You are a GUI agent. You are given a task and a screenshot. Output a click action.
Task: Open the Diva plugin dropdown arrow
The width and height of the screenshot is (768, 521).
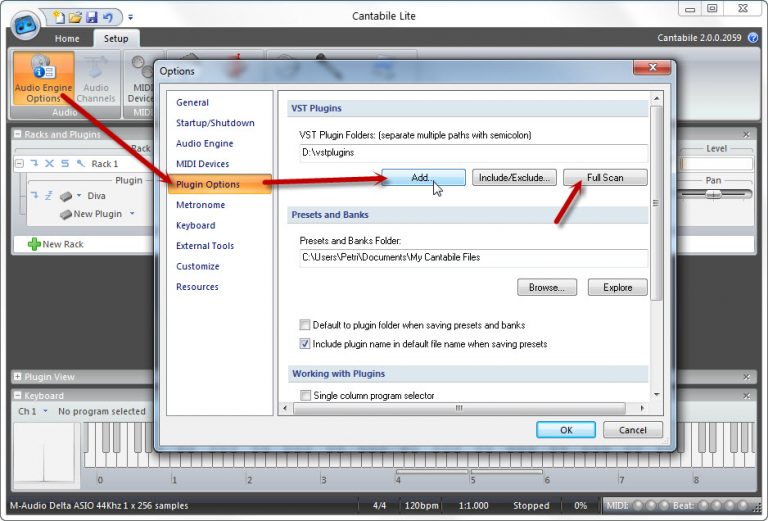pos(79,195)
